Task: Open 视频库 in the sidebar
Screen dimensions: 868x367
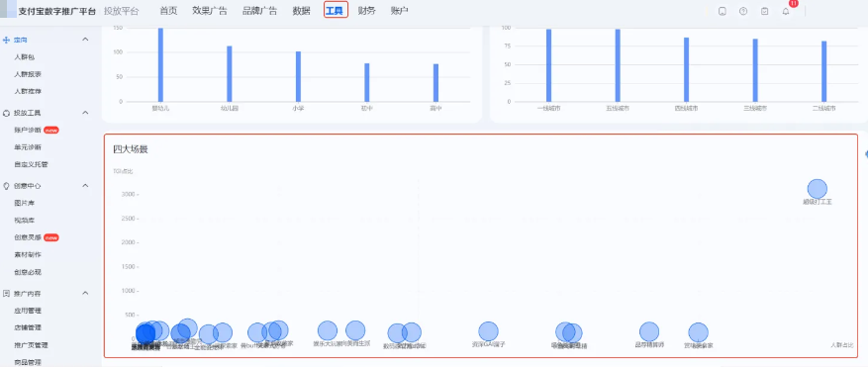Action: tap(25, 221)
